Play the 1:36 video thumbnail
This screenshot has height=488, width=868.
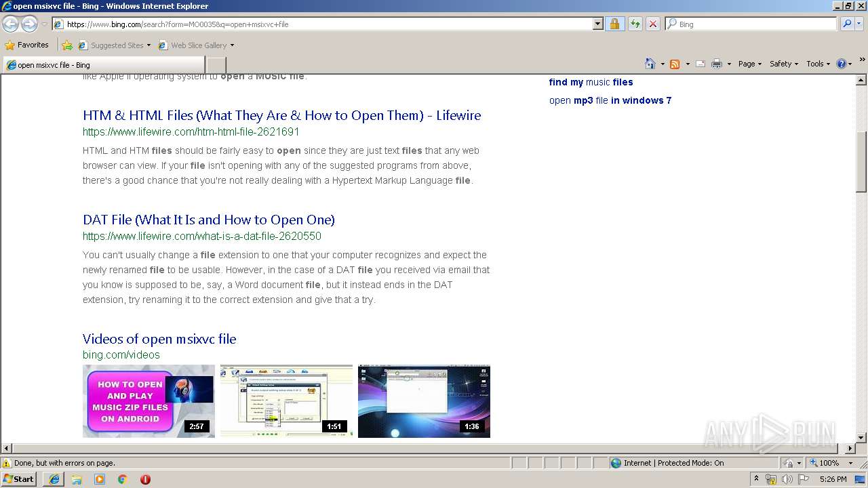tap(424, 401)
